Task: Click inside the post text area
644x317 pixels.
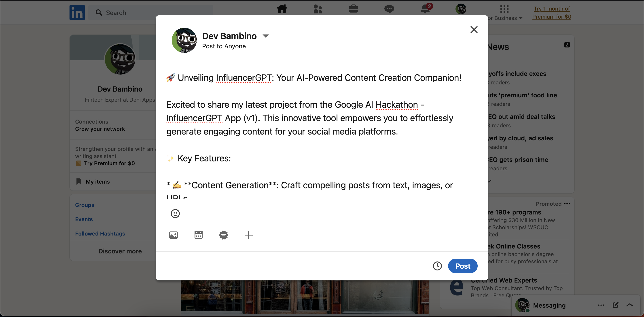Action: (x=313, y=145)
